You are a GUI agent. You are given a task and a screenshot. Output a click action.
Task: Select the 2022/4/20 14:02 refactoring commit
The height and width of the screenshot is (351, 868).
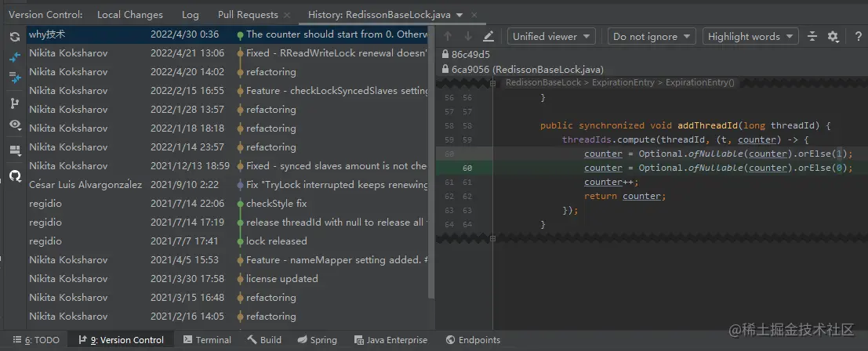coord(227,72)
